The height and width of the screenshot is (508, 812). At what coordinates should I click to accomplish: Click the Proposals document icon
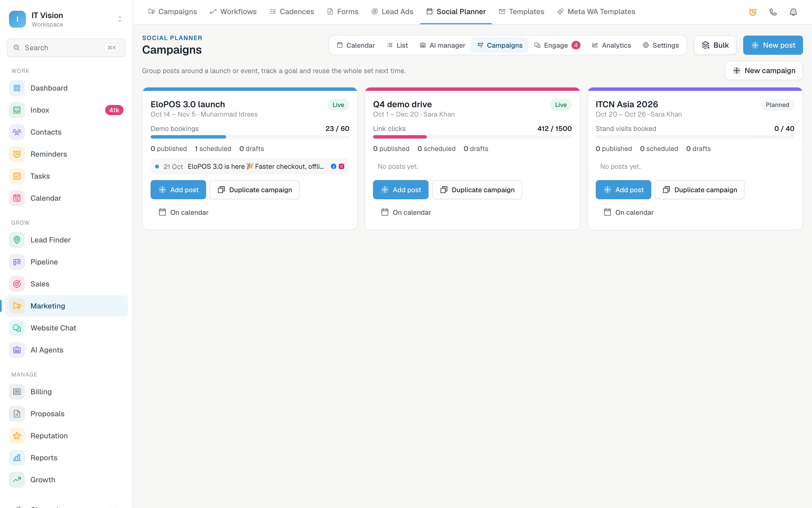[x=17, y=414]
